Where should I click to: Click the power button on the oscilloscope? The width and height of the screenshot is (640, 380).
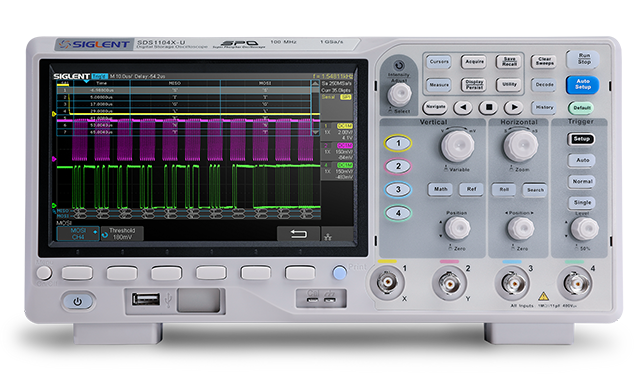78,302
